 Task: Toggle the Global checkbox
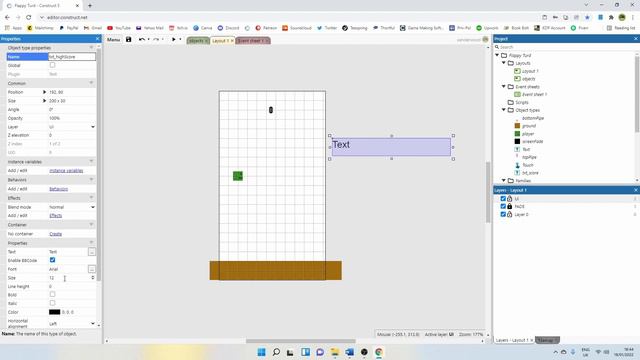point(52,65)
